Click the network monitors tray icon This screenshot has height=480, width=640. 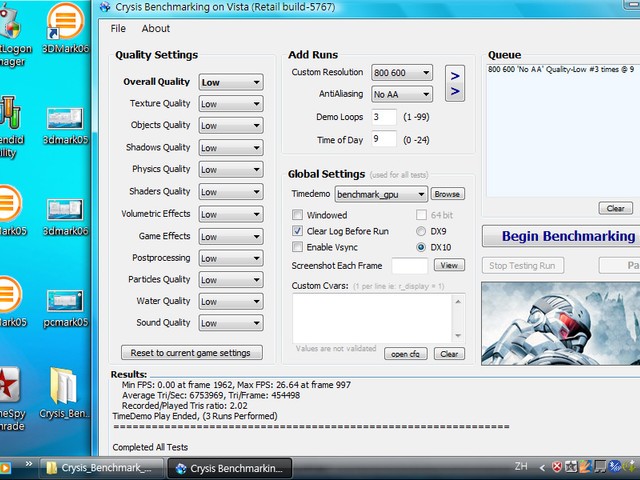600,467
